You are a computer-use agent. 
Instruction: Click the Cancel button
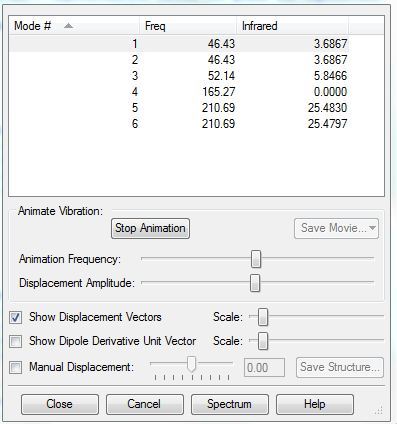[x=145, y=404]
